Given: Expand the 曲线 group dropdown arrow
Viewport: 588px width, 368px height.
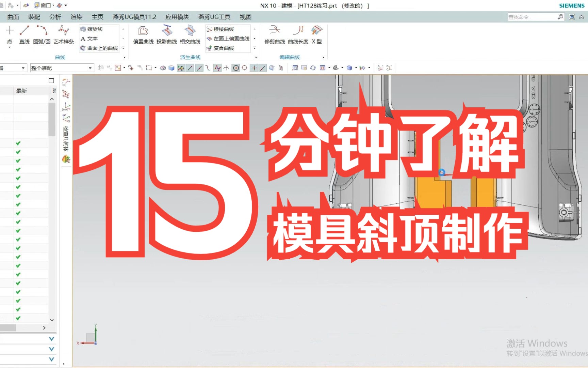Looking at the screenshot, I should [124, 57].
